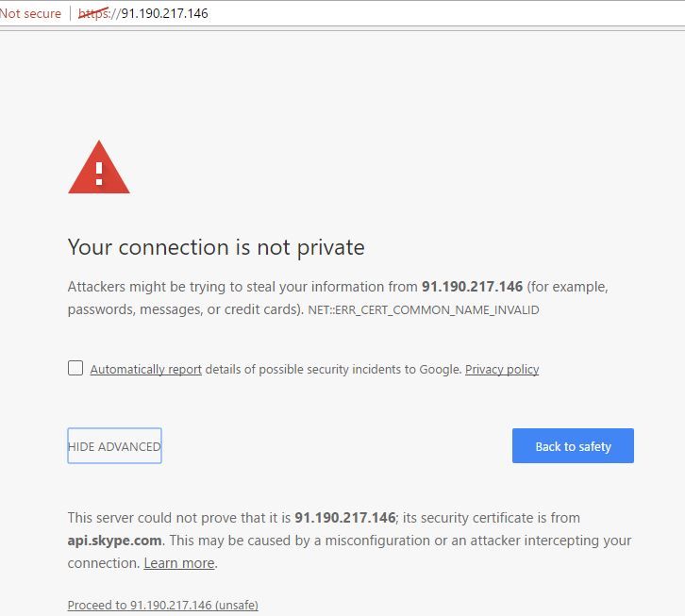The height and width of the screenshot is (616, 685).
Task: Click the "Not secure" indicator in address bar
Action: [30, 14]
